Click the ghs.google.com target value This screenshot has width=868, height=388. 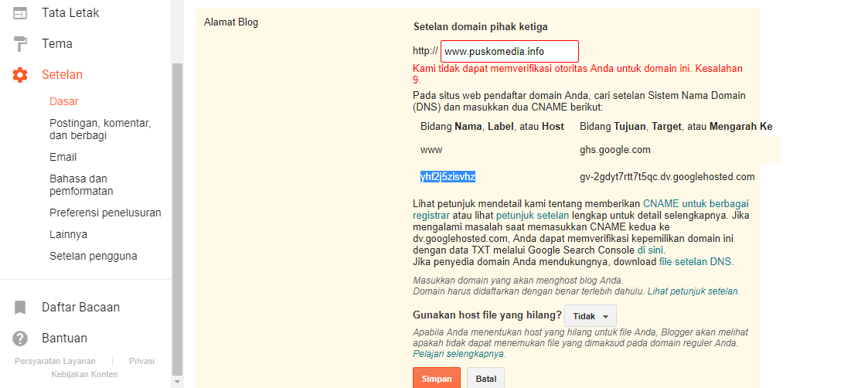click(615, 149)
